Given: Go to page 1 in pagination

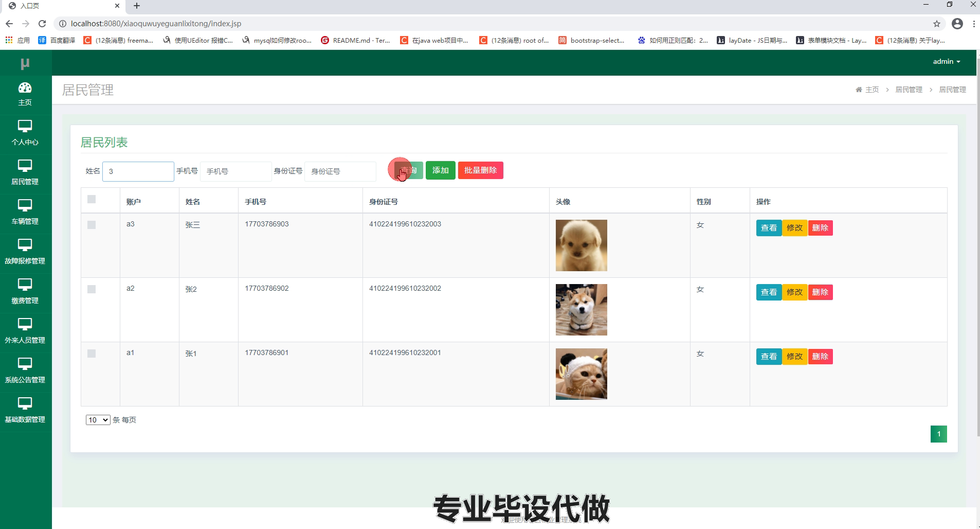Looking at the screenshot, I should pos(938,434).
